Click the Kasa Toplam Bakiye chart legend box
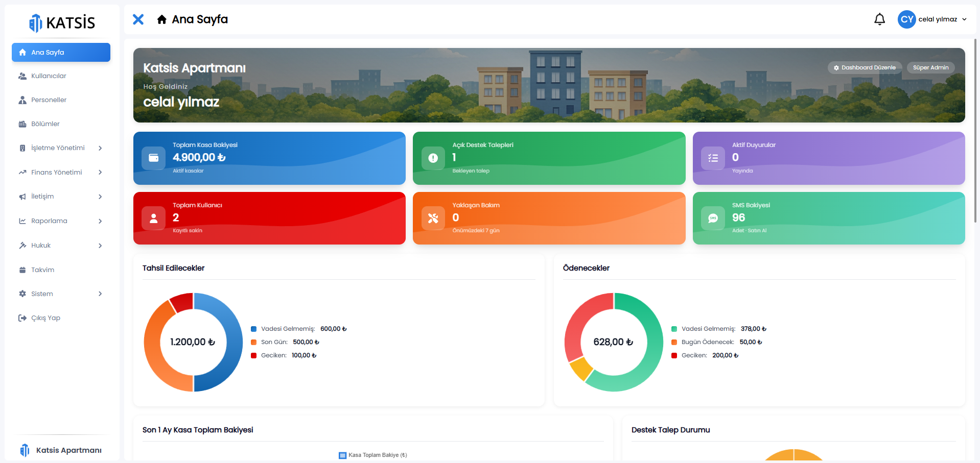This screenshot has width=980, height=463. [342, 455]
